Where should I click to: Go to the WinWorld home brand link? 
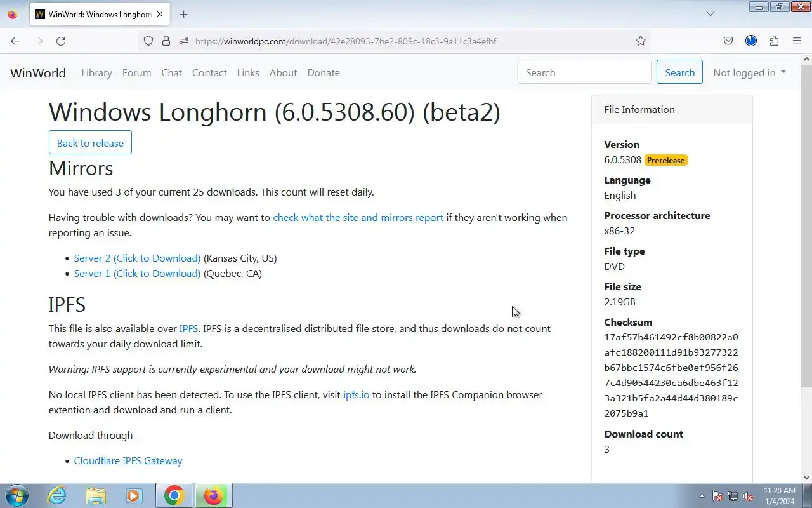coord(38,72)
